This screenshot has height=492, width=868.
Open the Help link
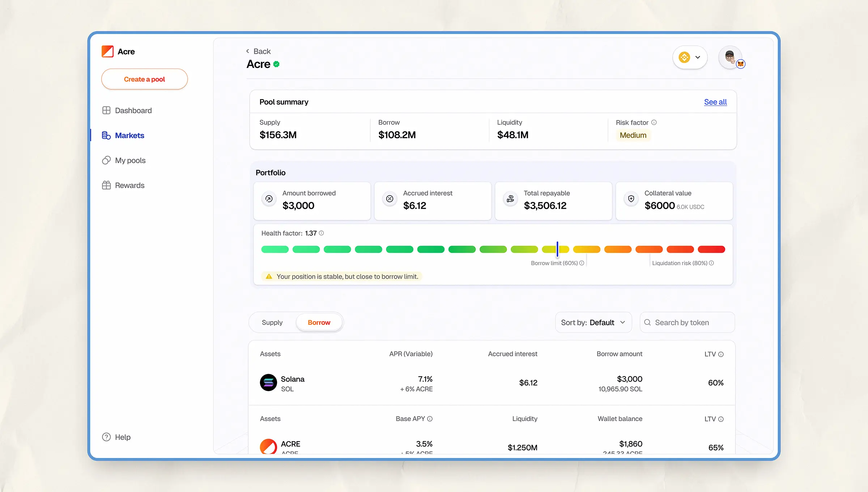116,437
